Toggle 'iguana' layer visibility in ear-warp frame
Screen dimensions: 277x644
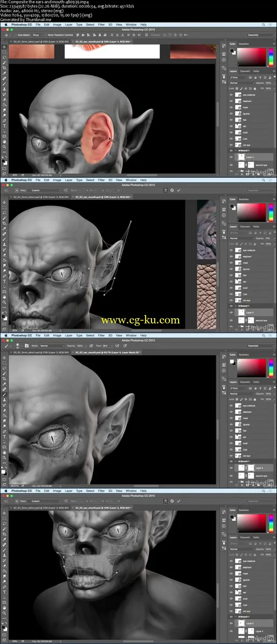[x=231, y=269]
